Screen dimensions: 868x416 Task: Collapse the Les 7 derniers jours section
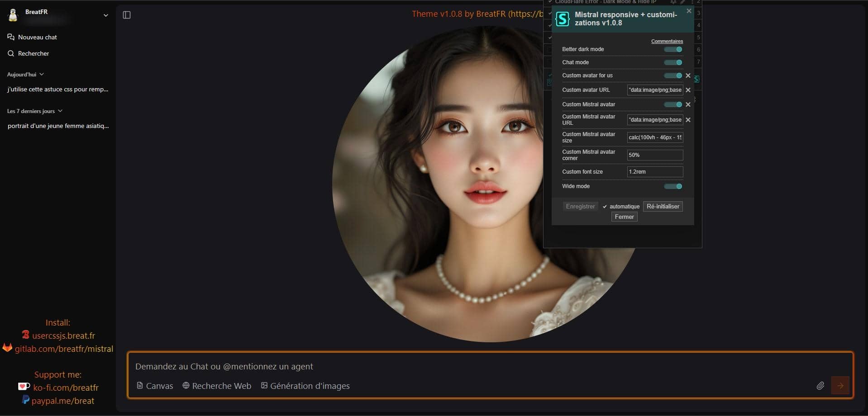point(35,111)
